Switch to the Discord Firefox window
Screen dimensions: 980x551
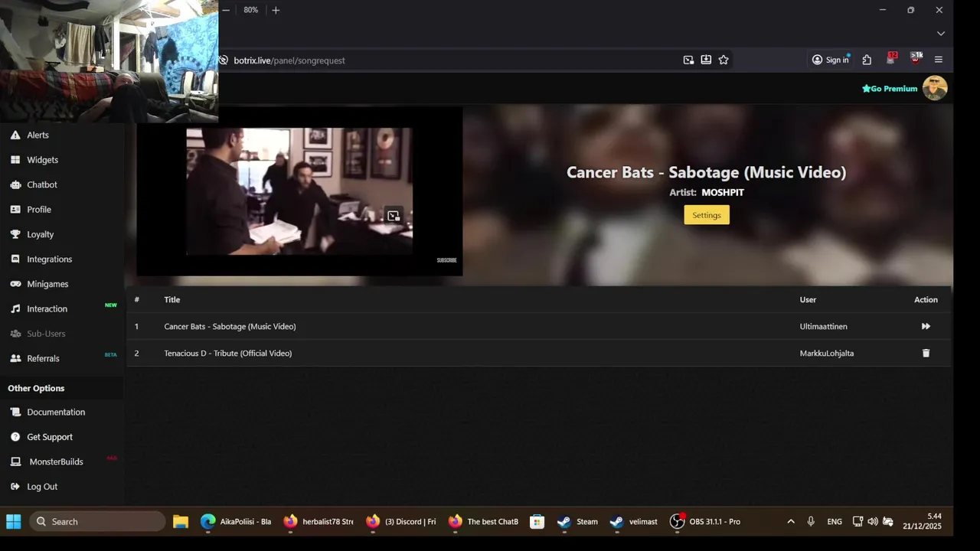(x=401, y=521)
